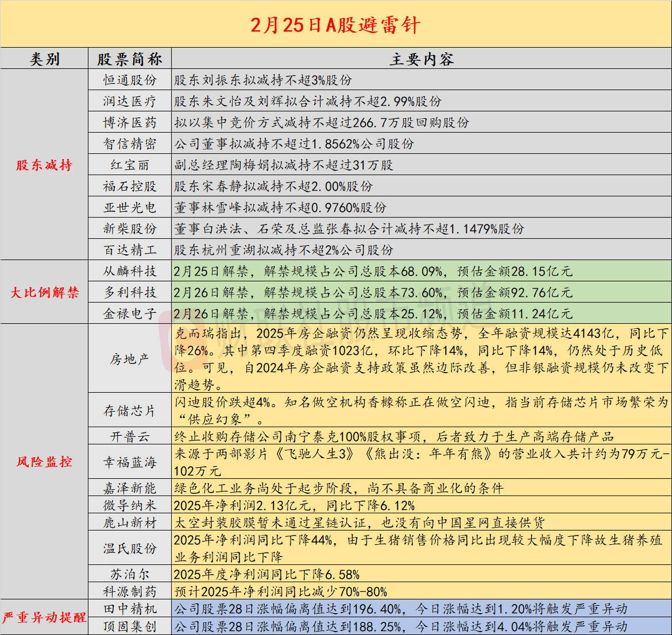Select the '恒通股份' stock name cell
672x635 pixels.
coord(130,80)
